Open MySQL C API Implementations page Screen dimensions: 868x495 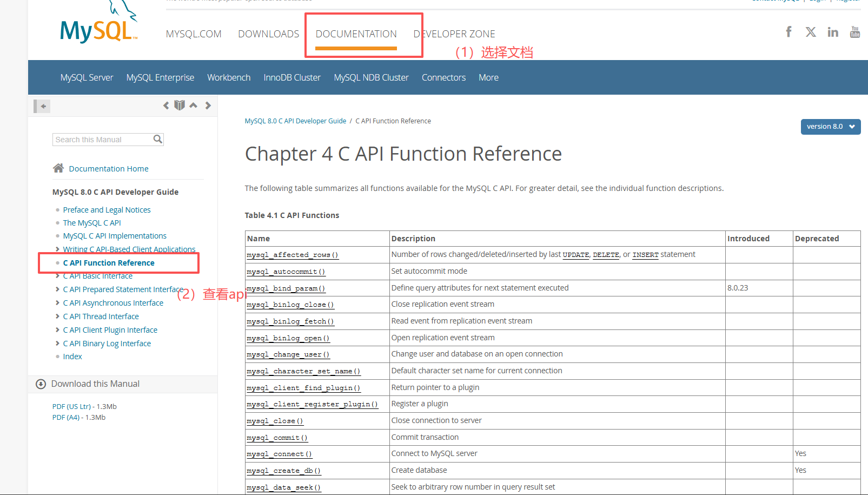[115, 236]
